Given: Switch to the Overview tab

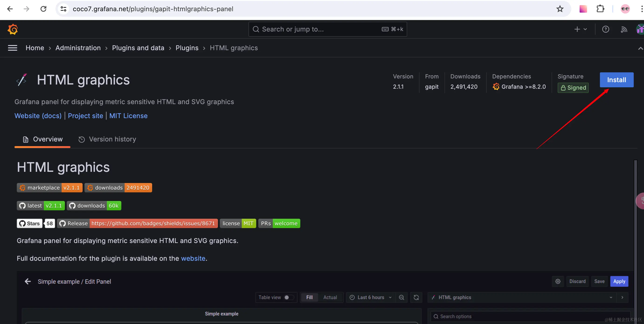Looking at the screenshot, I should click(42, 139).
